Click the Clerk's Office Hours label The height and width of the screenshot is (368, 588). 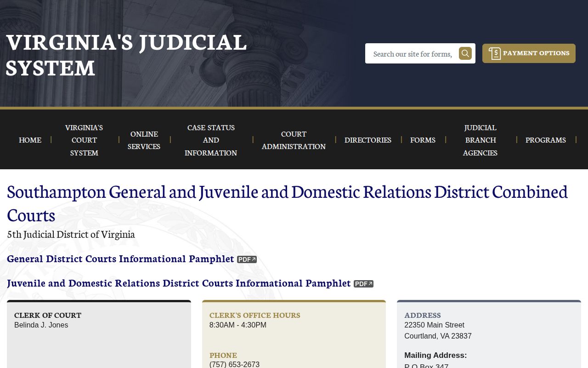(x=255, y=315)
